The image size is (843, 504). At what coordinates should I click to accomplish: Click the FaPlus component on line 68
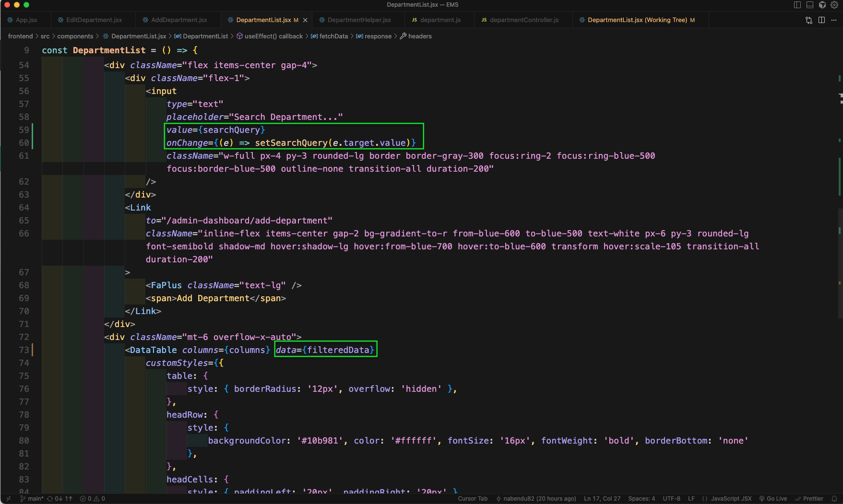[166, 285]
